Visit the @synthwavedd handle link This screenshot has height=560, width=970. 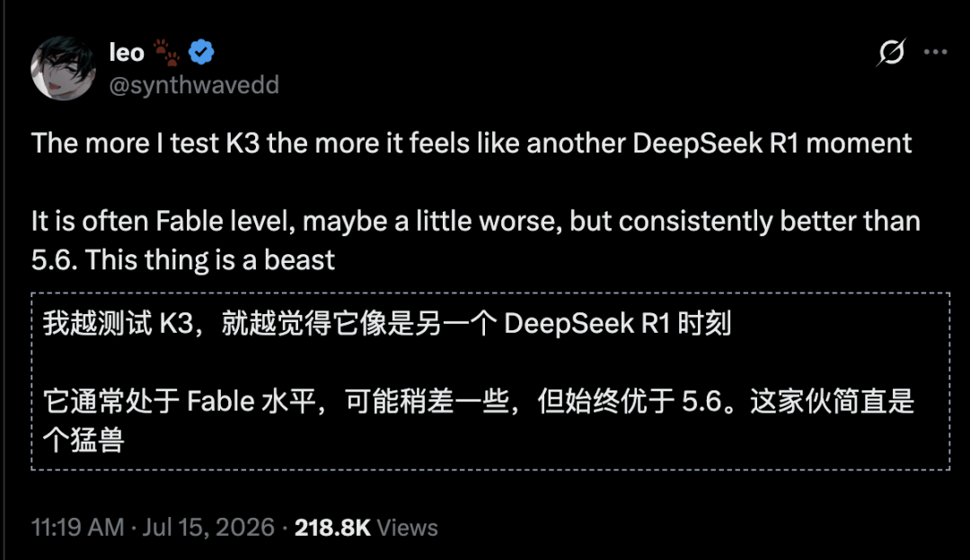pyautogui.click(x=194, y=84)
